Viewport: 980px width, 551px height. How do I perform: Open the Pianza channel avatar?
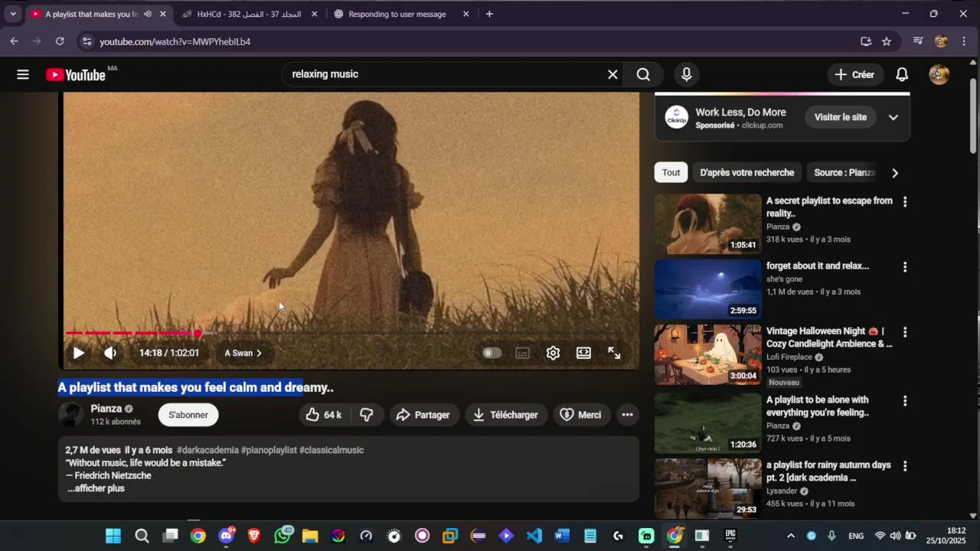(70, 415)
